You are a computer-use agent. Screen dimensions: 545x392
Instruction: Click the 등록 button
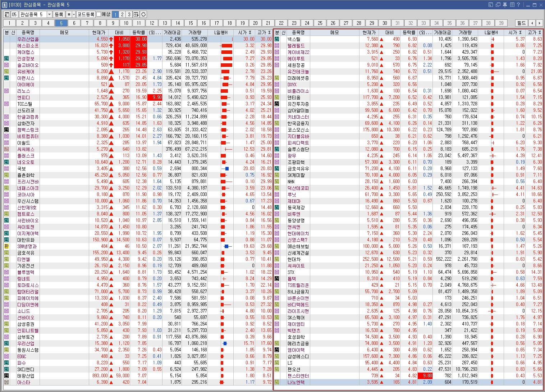point(59,14)
